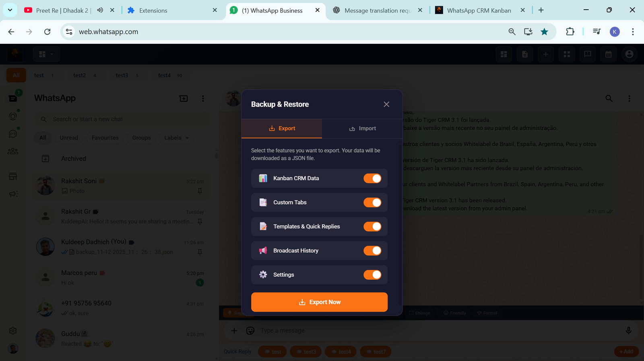Click the microphone voice message icon
Screen dimensions: 644x361
tap(628, 330)
